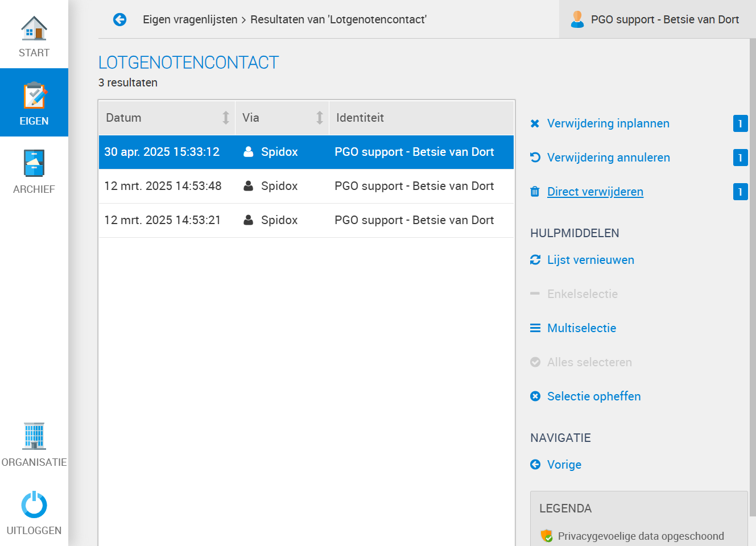Open the PGO support - Betsie van Dort profile
The image size is (756, 546).
coord(658,19)
